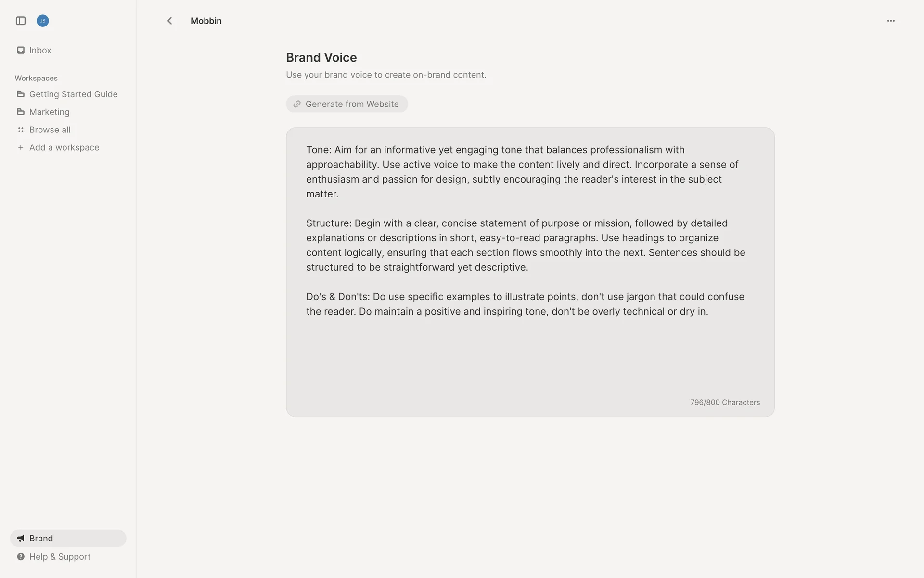The image size is (924, 578).
Task: Open the Marketing workspace
Action: point(50,112)
